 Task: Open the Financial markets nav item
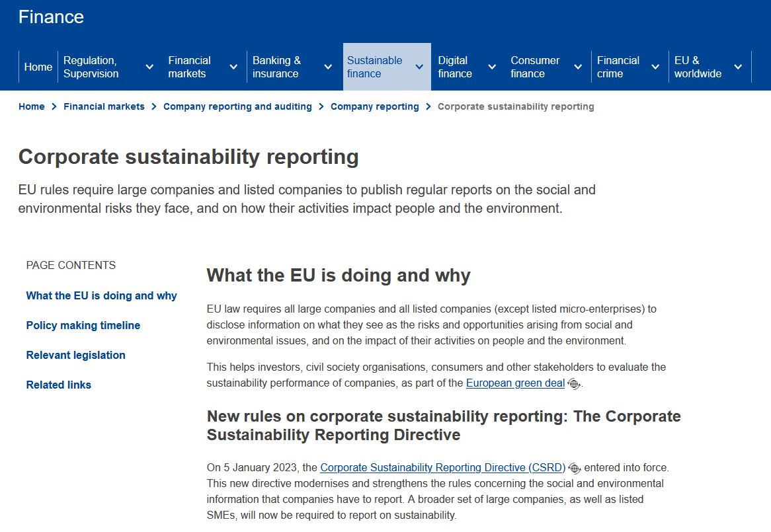pyautogui.click(x=189, y=67)
